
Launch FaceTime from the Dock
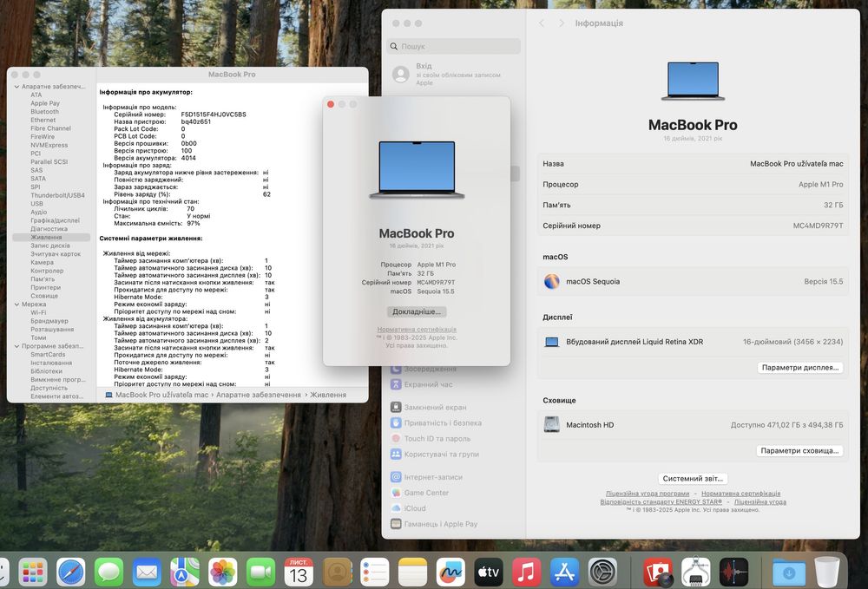point(260,572)
